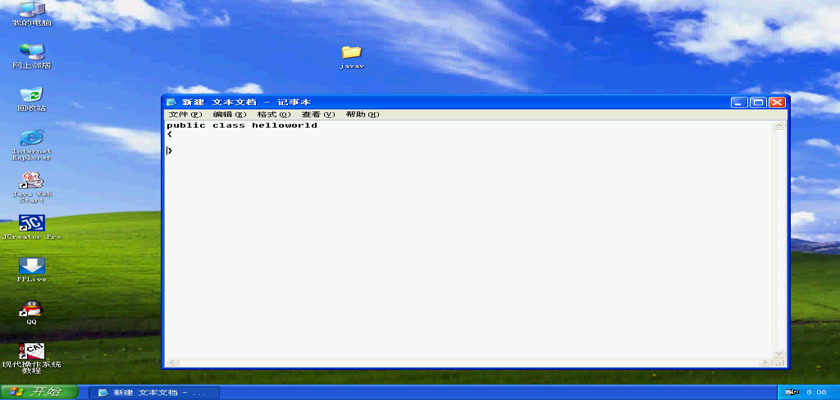This screenshot has width=840, height=400.
Task: Maximize the Notepad window
Action: click(x=758, y=102)
